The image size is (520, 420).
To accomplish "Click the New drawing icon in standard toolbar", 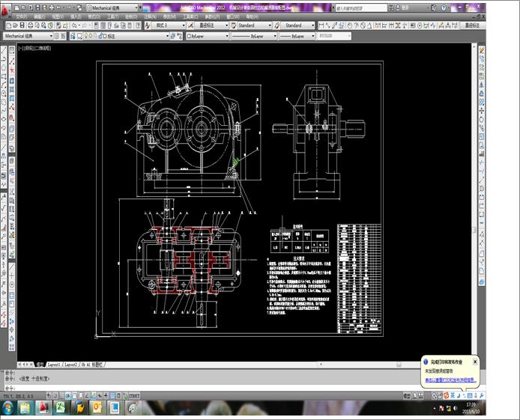I will [7, 25].
